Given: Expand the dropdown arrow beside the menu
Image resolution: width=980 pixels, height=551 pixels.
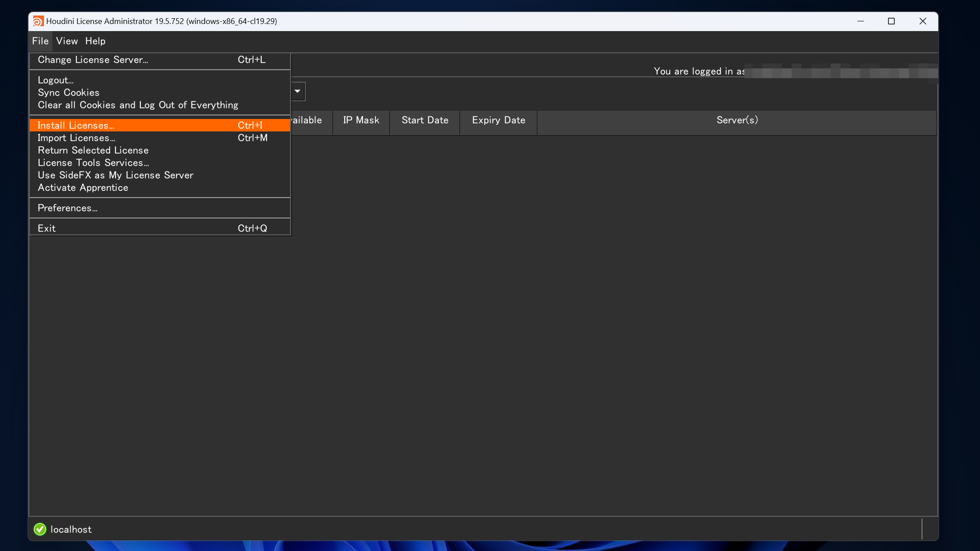Looking at the screenshot, I should pyautogui.click(x=298, y=91).
